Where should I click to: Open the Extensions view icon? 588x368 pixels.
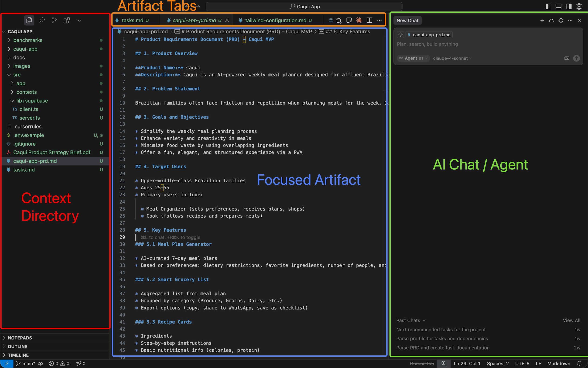point(67,21)
